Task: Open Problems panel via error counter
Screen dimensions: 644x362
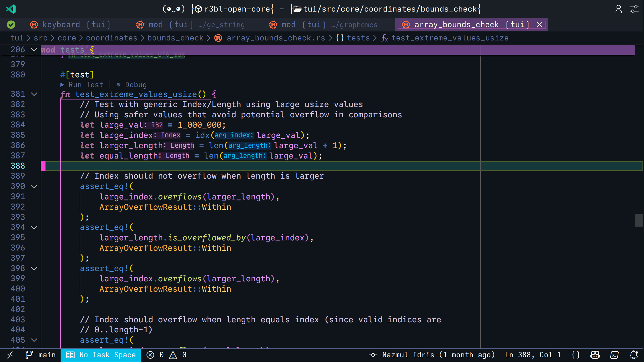Action: point(155,355)
